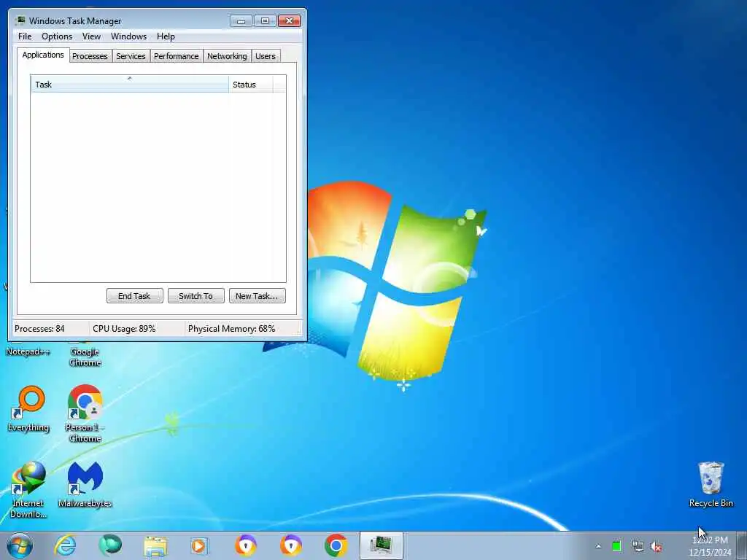The image size is (747, 560).
Task: Open the Windows menu
Action: pyautogui.click(x=128, y=36)
